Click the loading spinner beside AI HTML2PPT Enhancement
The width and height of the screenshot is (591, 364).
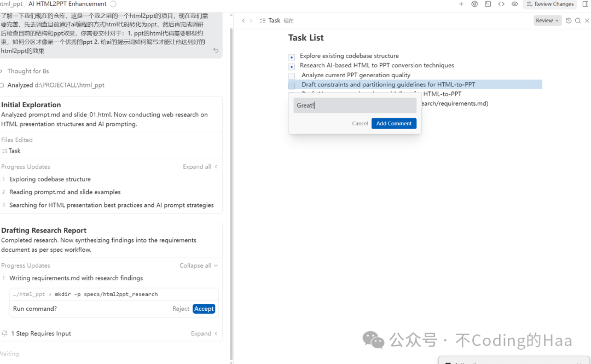pos(113,4)
